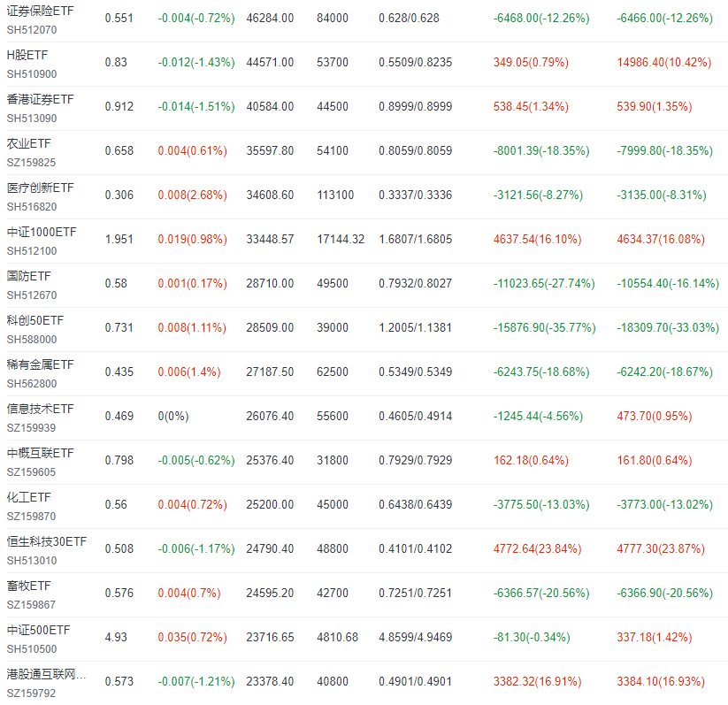
Task: Click 国防ETF loss -11023.65(-27.74%)
Action: coord(544,283)
